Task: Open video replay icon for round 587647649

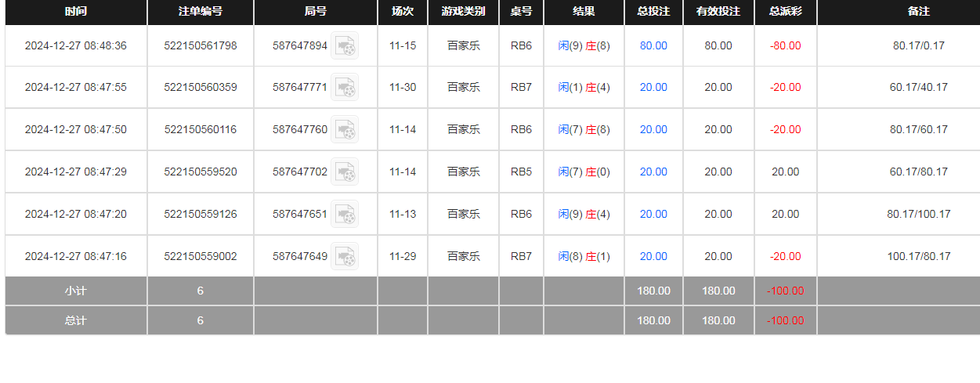Action: tap(345, 257)
